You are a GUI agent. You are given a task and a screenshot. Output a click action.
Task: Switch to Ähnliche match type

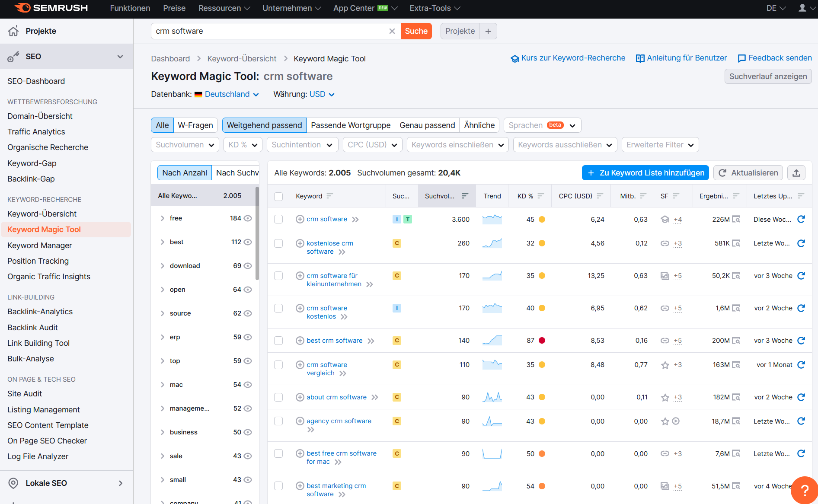click(479, 125)
